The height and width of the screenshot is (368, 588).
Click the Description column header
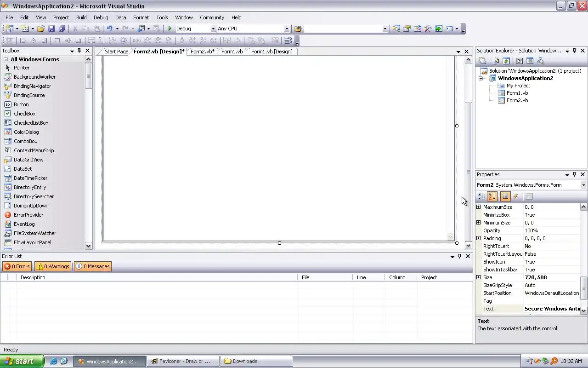pyautogui.click(x=156, y=277)
